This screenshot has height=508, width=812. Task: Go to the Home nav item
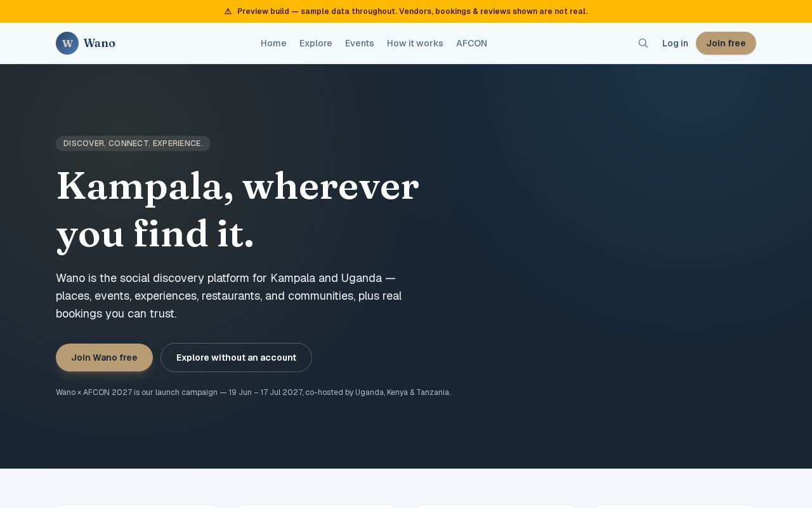pyautogui.click(x=273, y=43)
